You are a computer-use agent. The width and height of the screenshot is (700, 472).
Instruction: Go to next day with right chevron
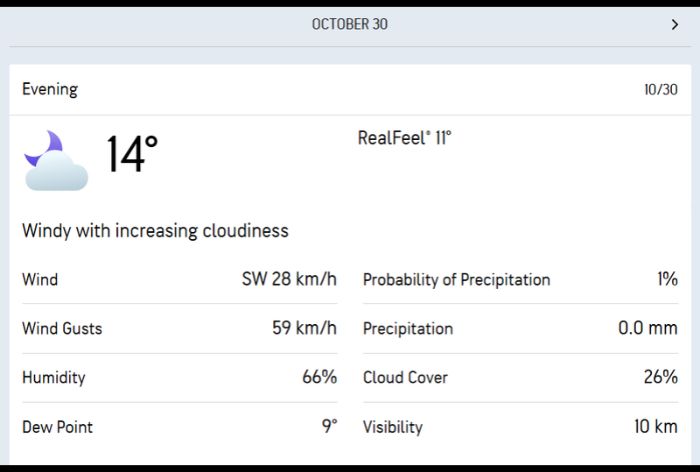click(675, 25)
